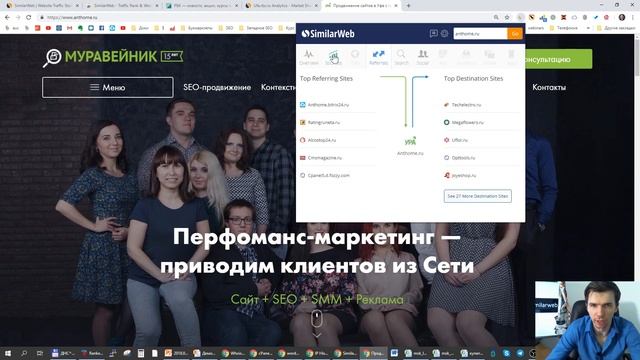This screenshot has width=640, height=360.
Task: Open the Буквариx bookmark folder
Action: pos(198,28)
